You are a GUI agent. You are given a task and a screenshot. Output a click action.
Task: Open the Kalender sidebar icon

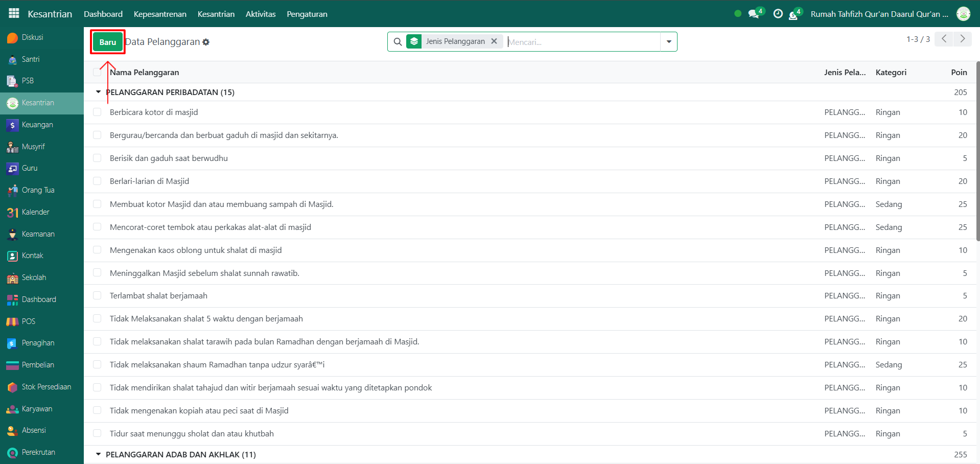pyautogui.click(x=12, y=213)
